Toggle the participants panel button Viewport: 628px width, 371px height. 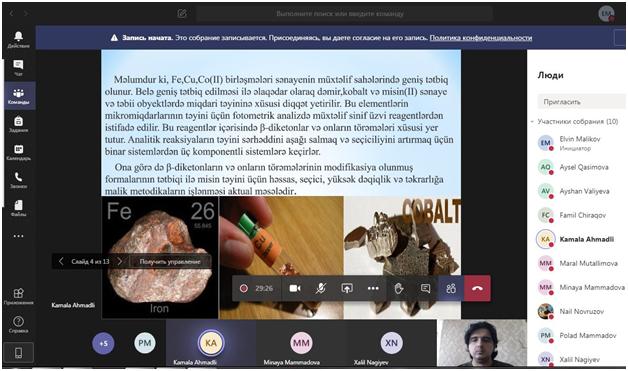pyautogui.click(x=451, y=288)
